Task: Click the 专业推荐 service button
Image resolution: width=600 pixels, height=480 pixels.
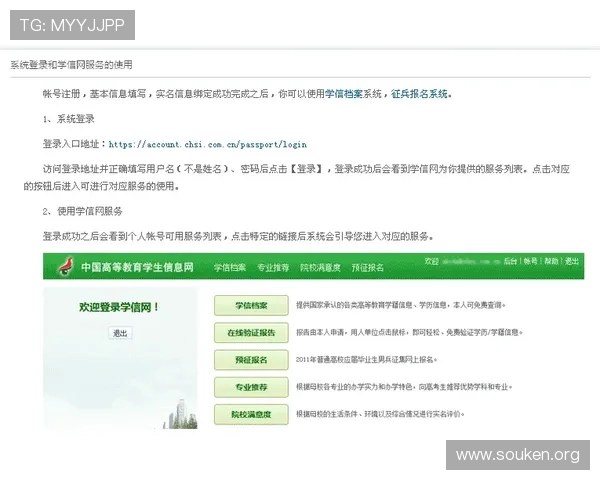Action: click(251, 387)
